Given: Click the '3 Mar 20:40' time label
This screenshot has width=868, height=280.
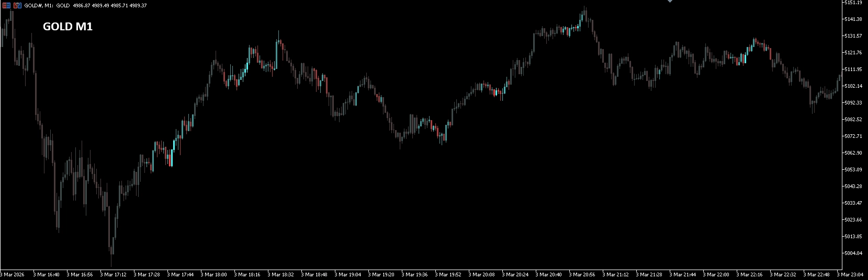Looking at the screenshot, I should point(549,275).
